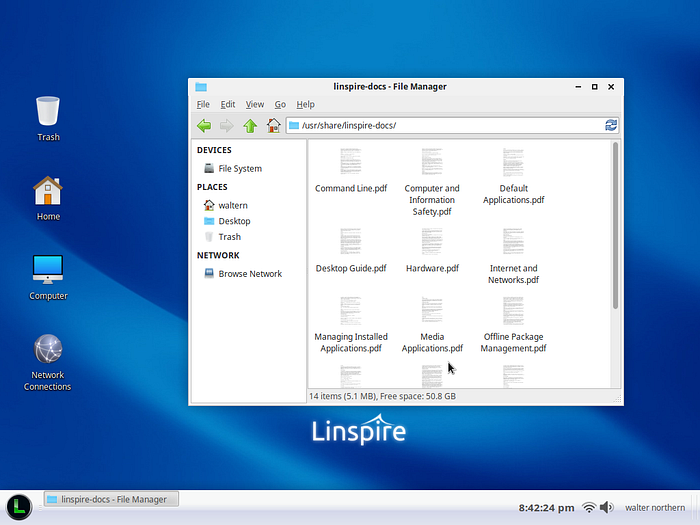Click the folder icon in the location bar

(x=294, y=125)
